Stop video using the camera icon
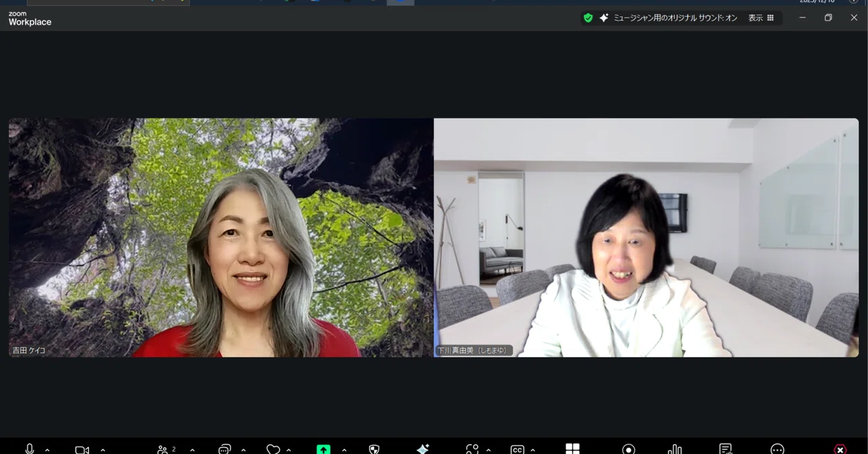This screenshot has height=454, width=868. (82, 450)
